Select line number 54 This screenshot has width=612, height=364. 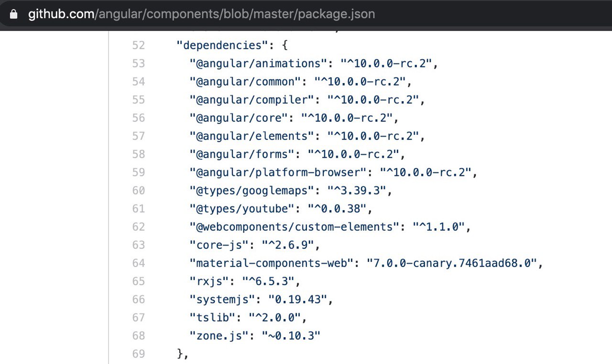click(x=139, y=82)
